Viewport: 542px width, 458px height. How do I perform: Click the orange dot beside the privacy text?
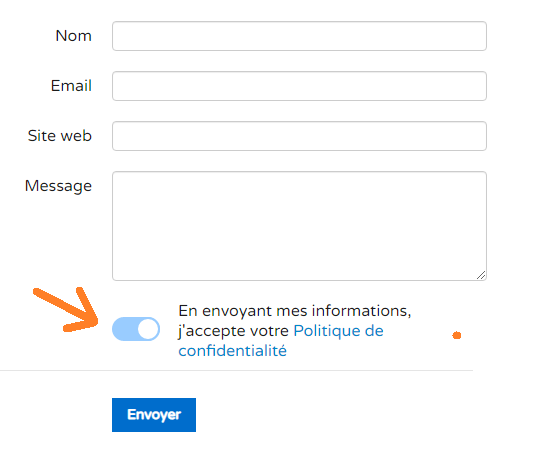(457, 335)
